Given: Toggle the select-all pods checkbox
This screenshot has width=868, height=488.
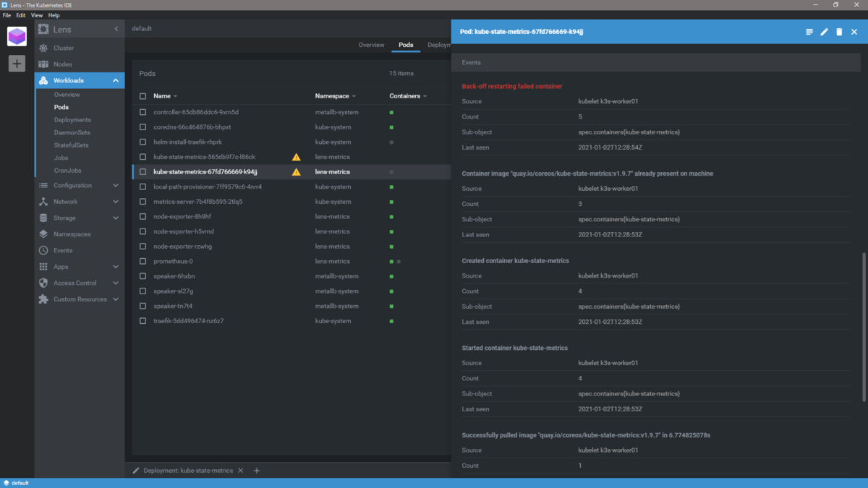Looking at the screenshot, I should [142, 96].
